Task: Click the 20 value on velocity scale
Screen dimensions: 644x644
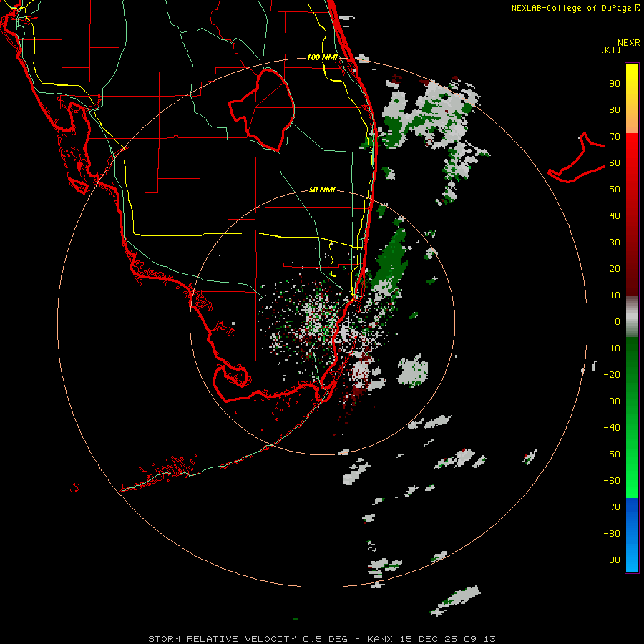Action: (615, 268)
